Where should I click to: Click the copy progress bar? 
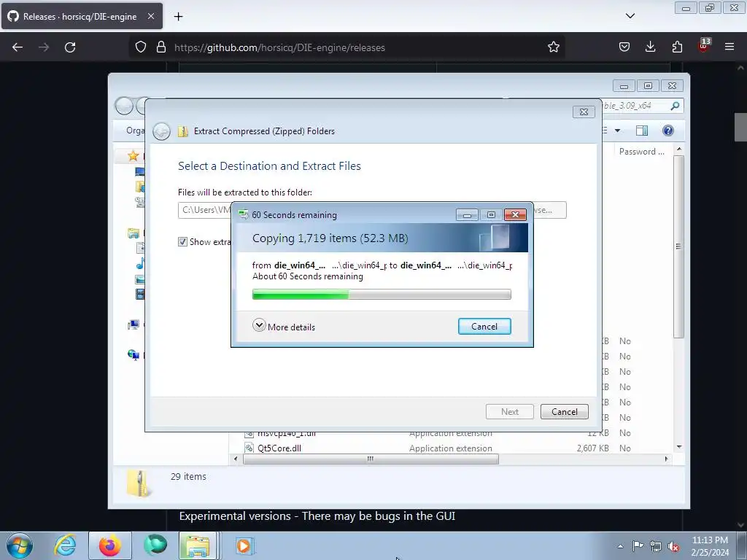382,295
